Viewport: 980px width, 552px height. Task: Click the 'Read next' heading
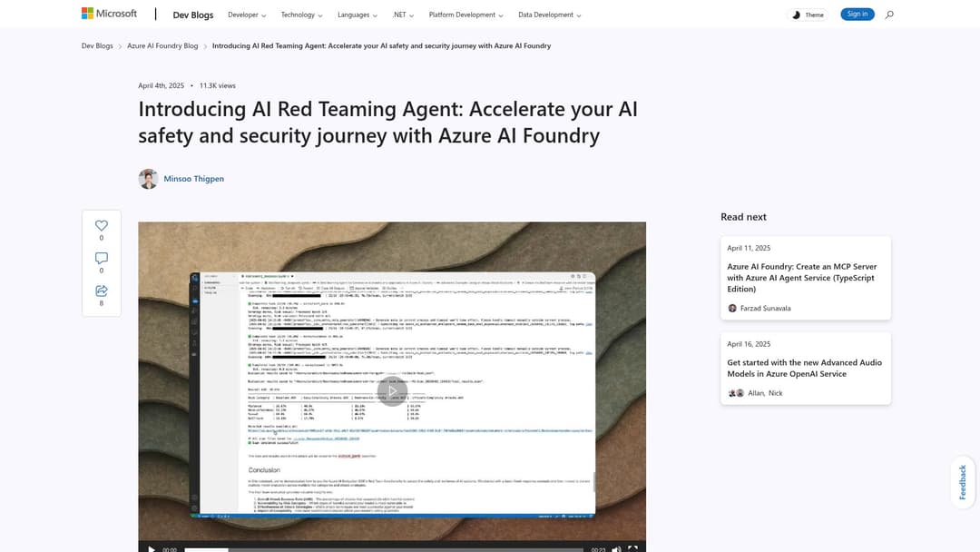(x=743, y=217)
